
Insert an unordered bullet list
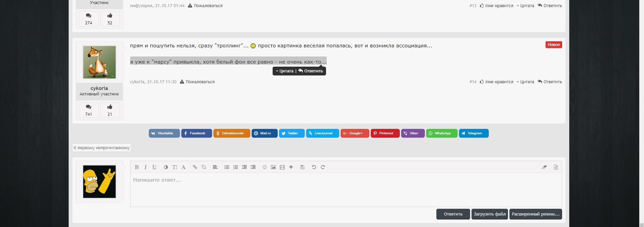[x=227, y=167]
